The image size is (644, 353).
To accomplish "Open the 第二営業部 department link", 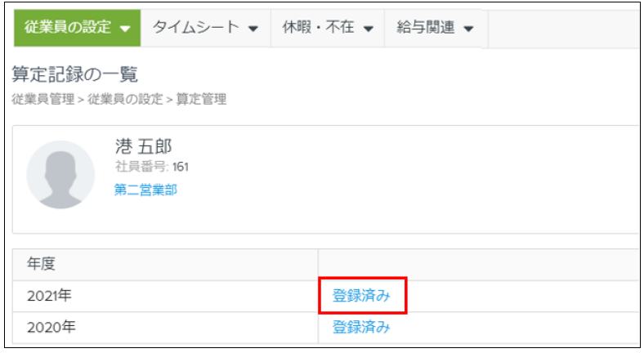I will point(145,190).
